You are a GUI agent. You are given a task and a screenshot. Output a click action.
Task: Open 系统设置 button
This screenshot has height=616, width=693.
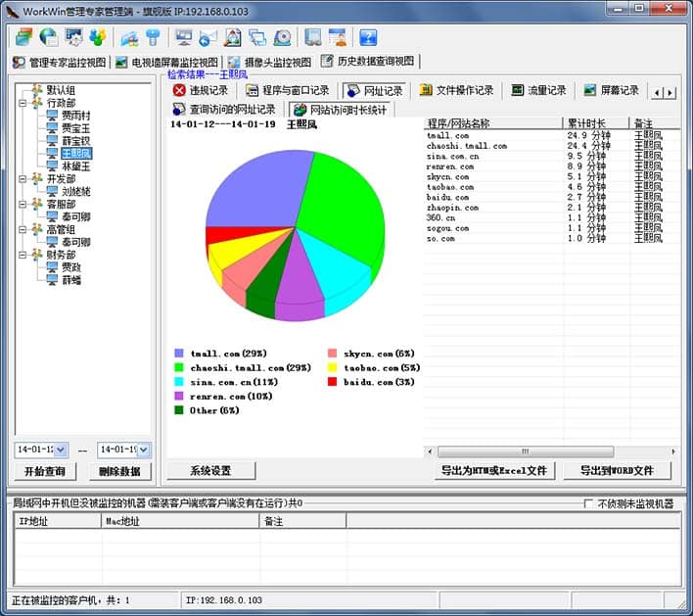tap(210, 470)
